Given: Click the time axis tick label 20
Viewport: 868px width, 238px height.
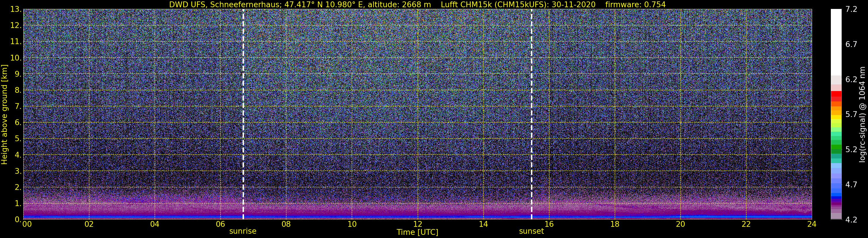Looking at the screenshot, I should 680,224.
